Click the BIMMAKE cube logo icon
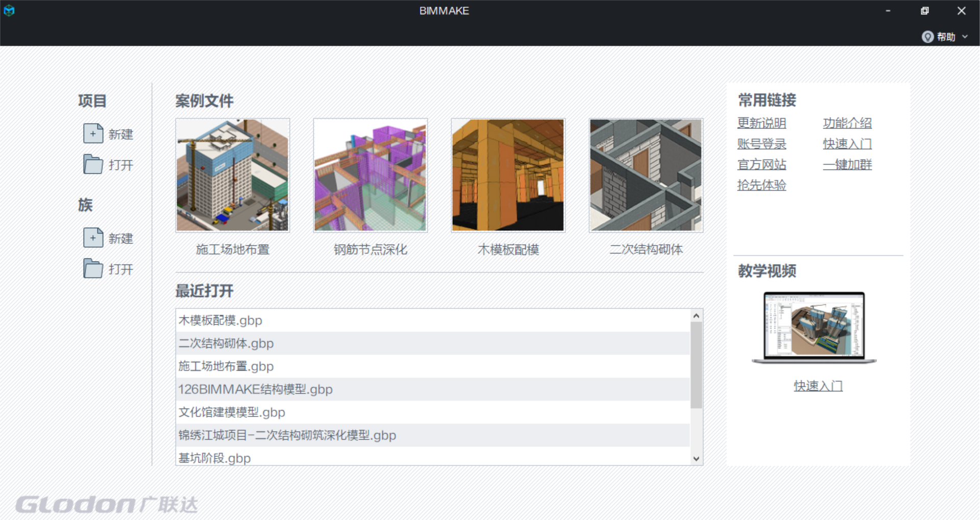The image size is (980, 520). 9,10
